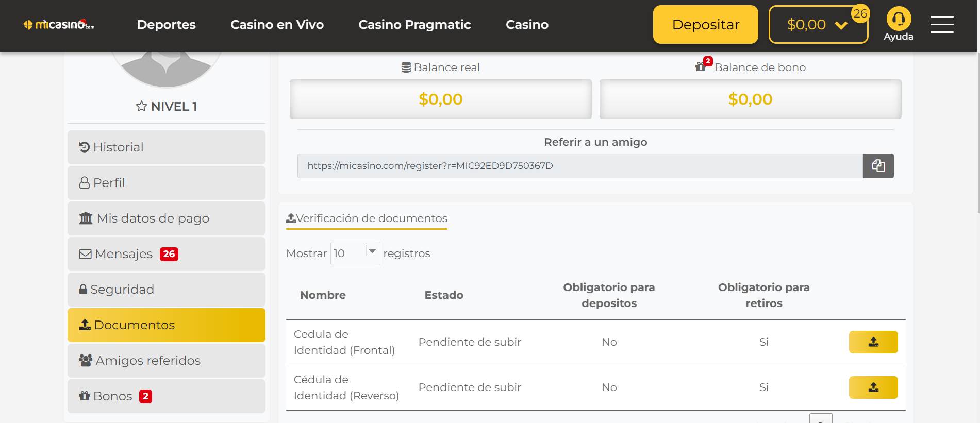Open the hamburger menu
Image resolution: width=980 pixels, height=423 pixels.
coord(942,24)
